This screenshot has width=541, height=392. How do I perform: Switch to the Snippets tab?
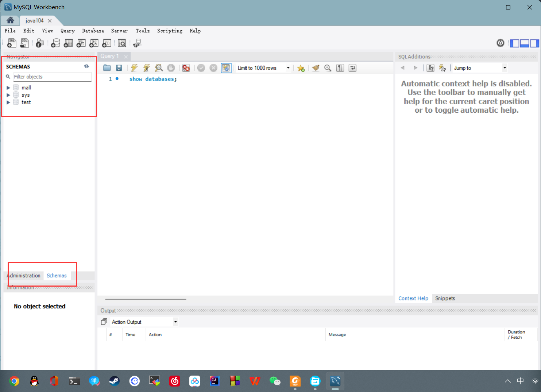tap(445, 298)
